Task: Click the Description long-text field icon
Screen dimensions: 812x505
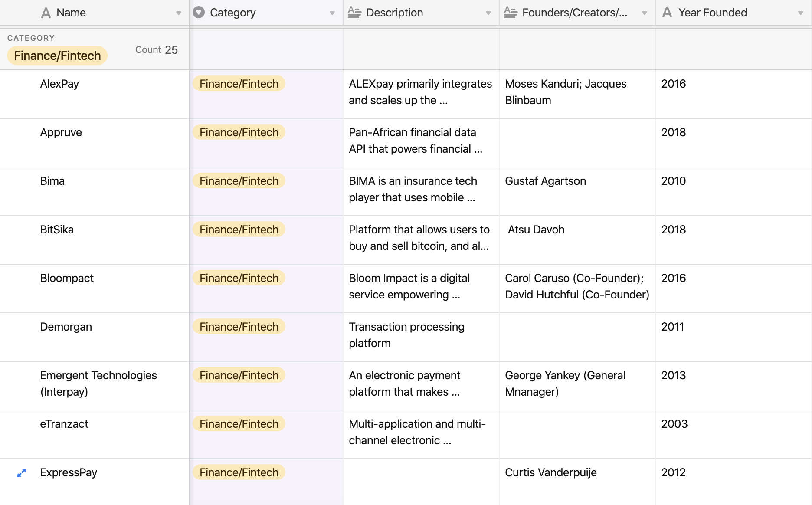Action: coord(354,13)
